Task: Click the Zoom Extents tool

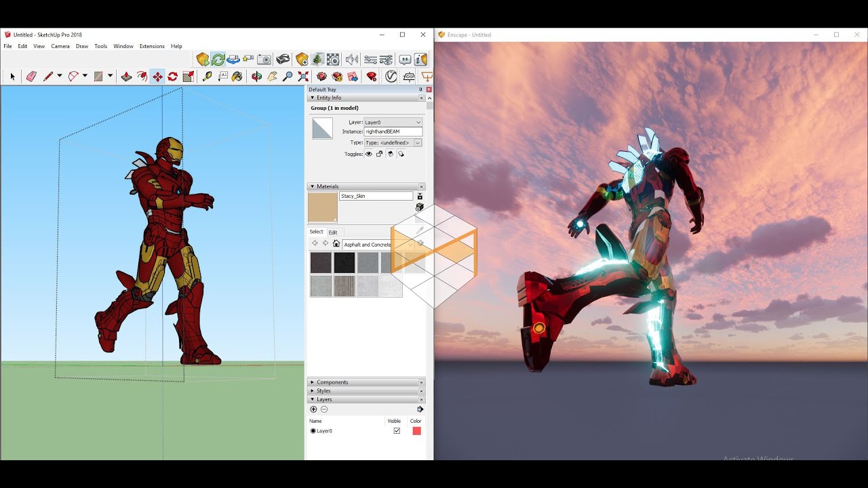Action: pos(303,77)
